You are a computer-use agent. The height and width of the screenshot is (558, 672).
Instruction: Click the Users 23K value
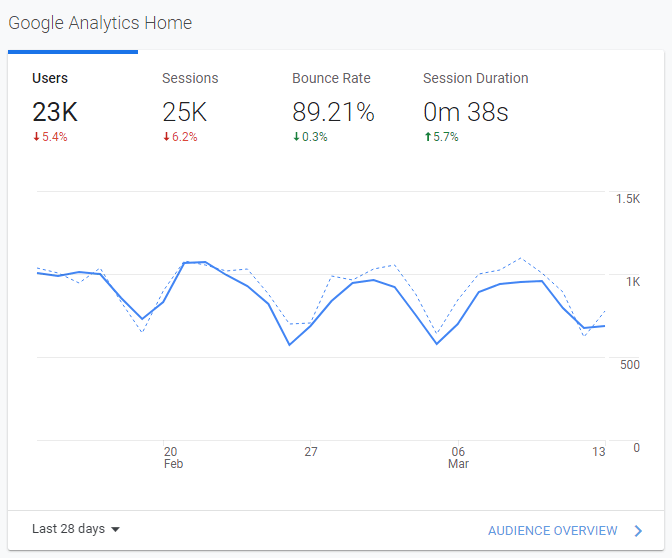point(55,112)
